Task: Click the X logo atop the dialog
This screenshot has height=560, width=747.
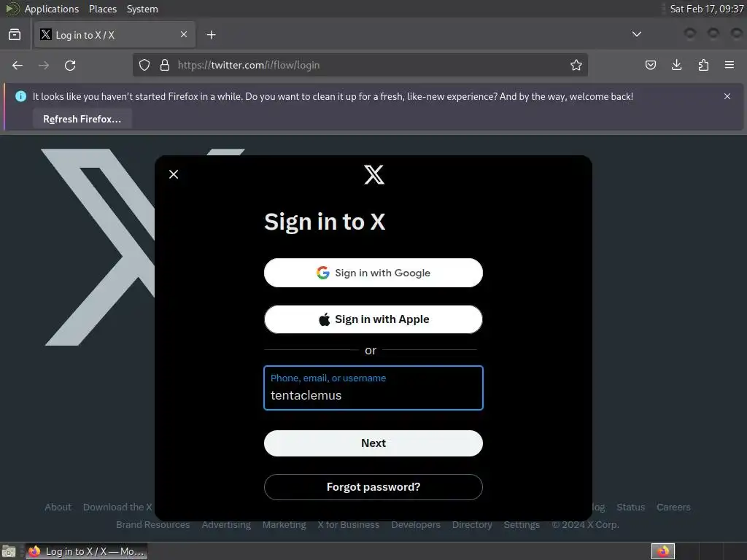Action: 374,175
